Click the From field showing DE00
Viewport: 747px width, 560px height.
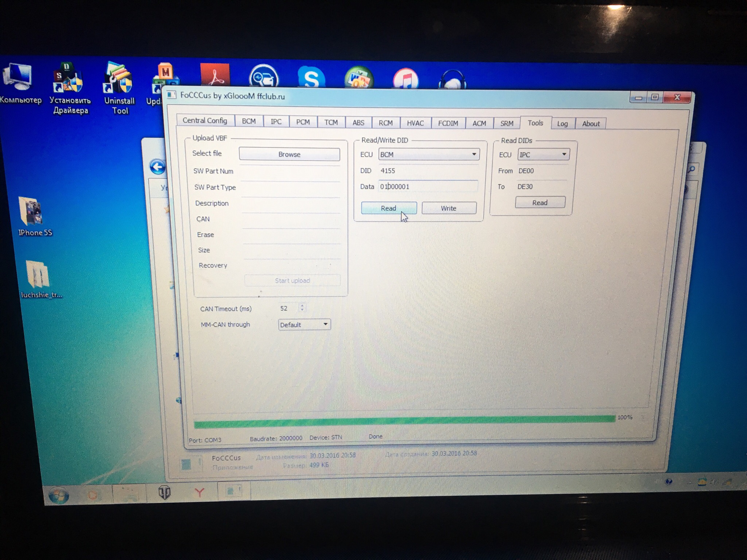(x=542, y=171)
